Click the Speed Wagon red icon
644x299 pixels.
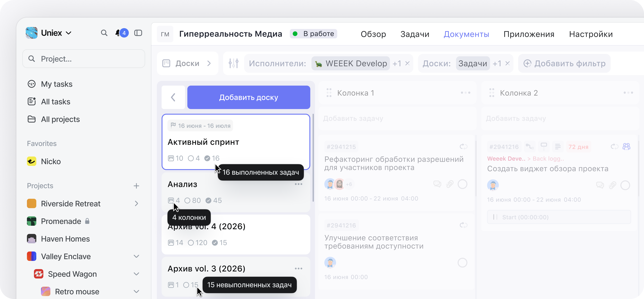[38, 274]
